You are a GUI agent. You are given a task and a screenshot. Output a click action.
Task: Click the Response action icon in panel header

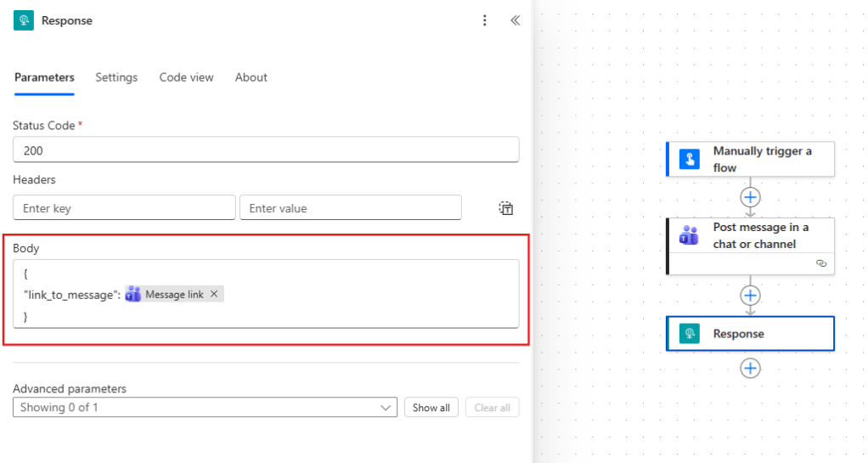pyautogui.click(x=23, y=20)
